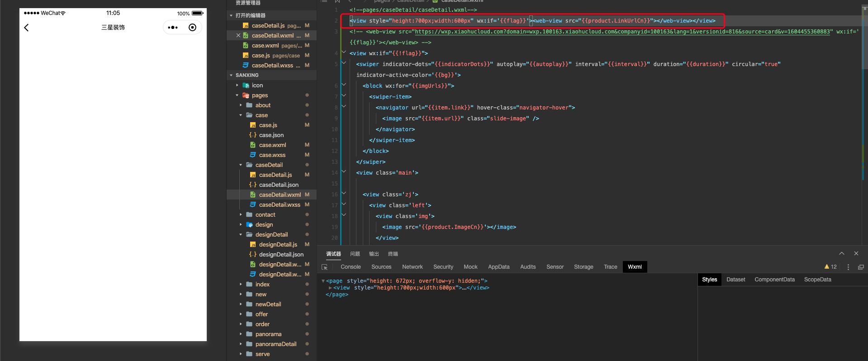
Task: Close the debugger panel with X
Action: click(856, 253)
